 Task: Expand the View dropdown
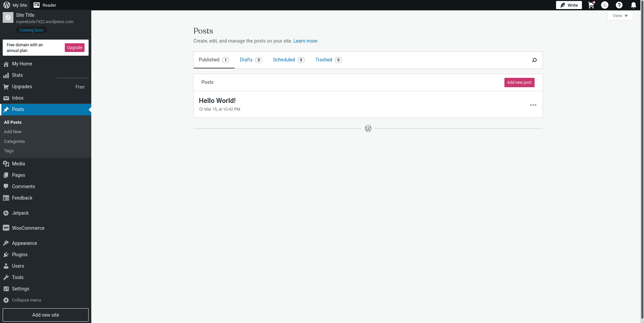click(x=620, y=16)
